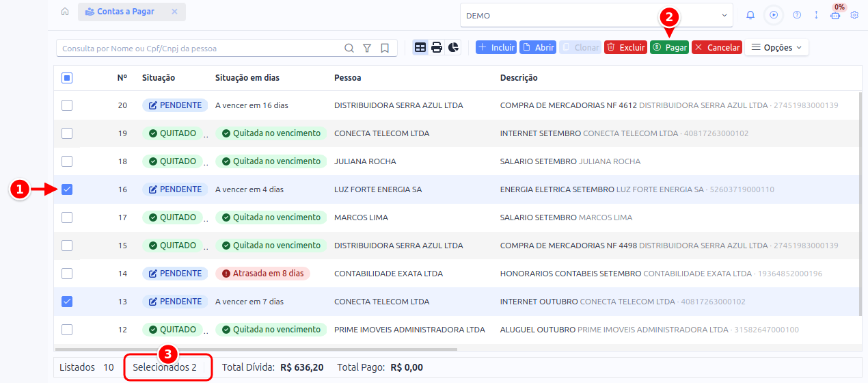Click A vencer em 7 dias text
The height and width of the screenshot is (383, 868).
[249, 302]
